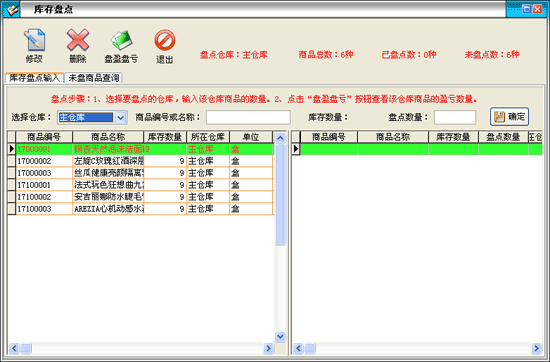The image size is (550, 362).
Task: Click left table 所在仓库 column header
Action: click(208, 137)
